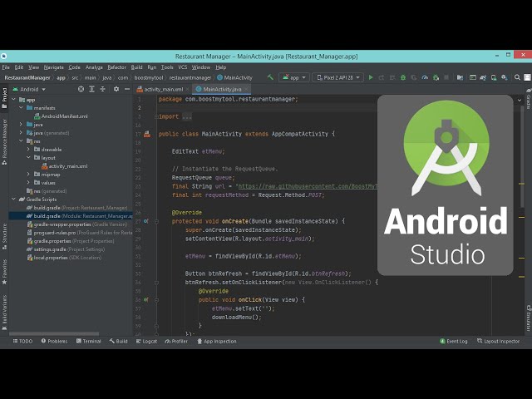Toggle the Project tool window side tab
Viewport: 532px width, 399px height.
(4, 98)
